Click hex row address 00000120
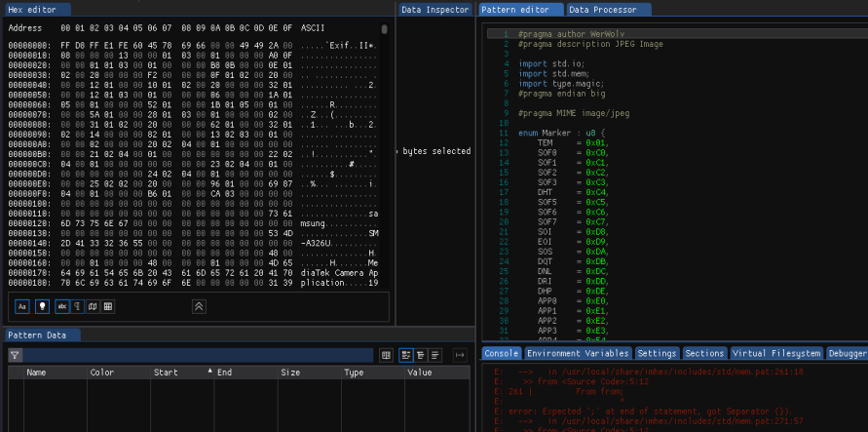The width and height of the screenshot is (868, 432). [29, 223]
